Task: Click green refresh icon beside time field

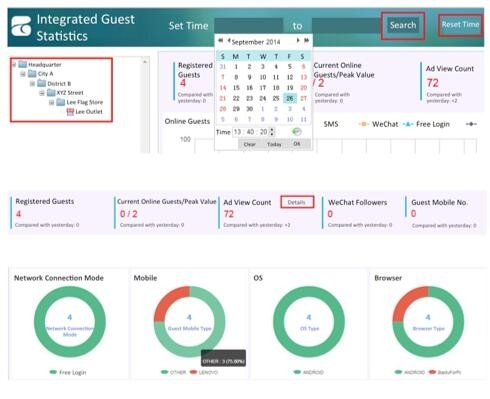Action: coord(296,131)
